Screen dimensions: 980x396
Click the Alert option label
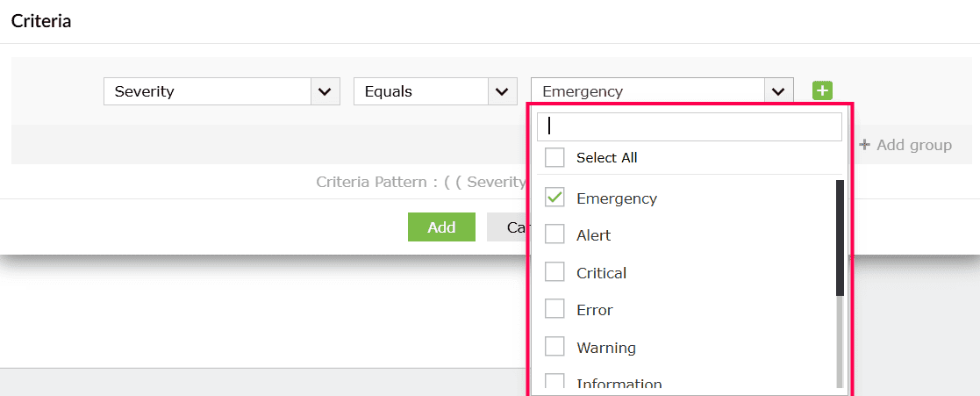[593, 235]
